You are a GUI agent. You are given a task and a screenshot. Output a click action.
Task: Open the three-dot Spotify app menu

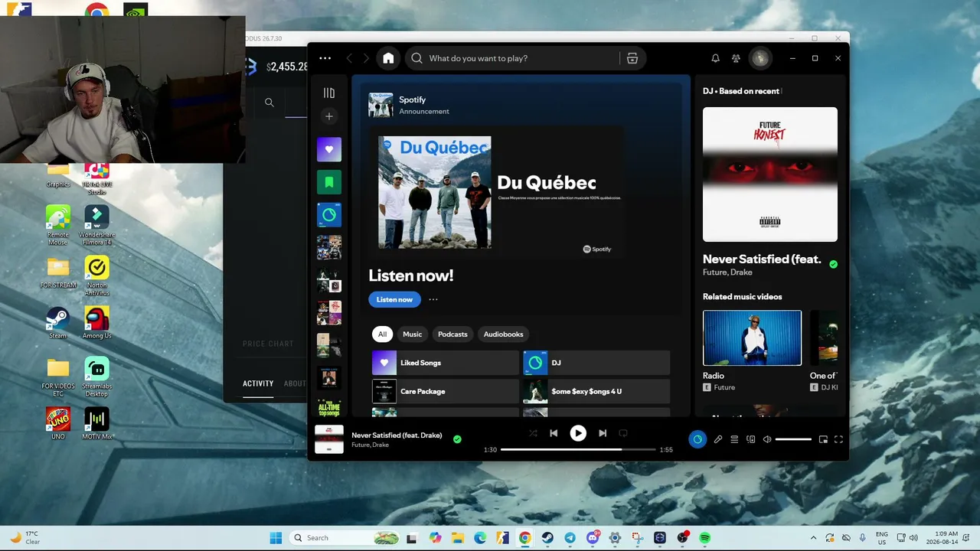325,58
